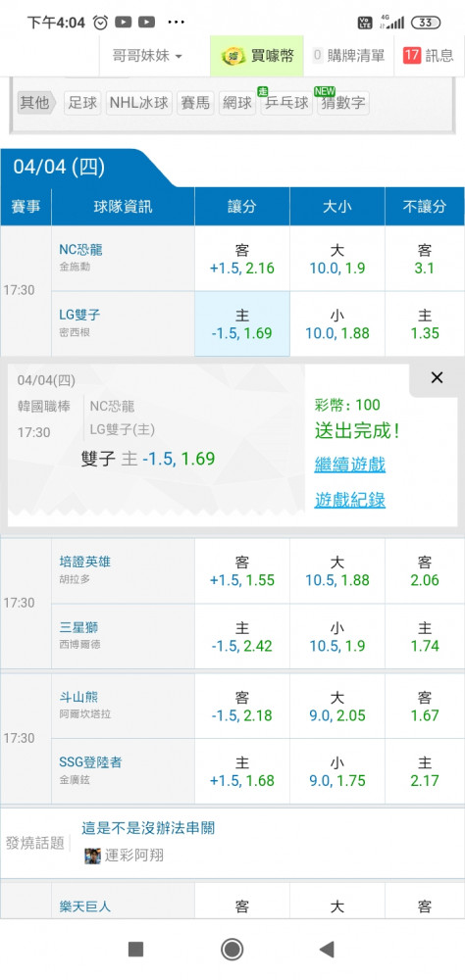Choose LG雙子 主 -1.5, 1.69 spread
465x980 pixels.
click(x=242, y=323)
